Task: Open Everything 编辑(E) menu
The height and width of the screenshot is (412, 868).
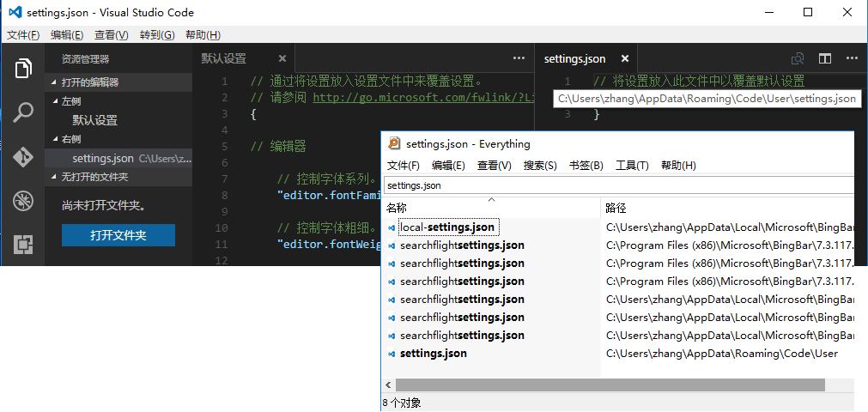Action: point(448,166)
